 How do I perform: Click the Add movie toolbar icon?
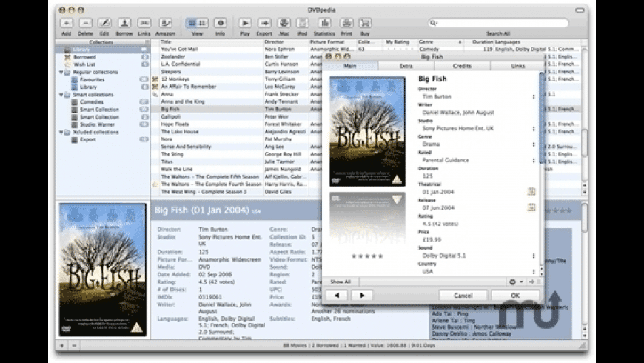(67, 23)
